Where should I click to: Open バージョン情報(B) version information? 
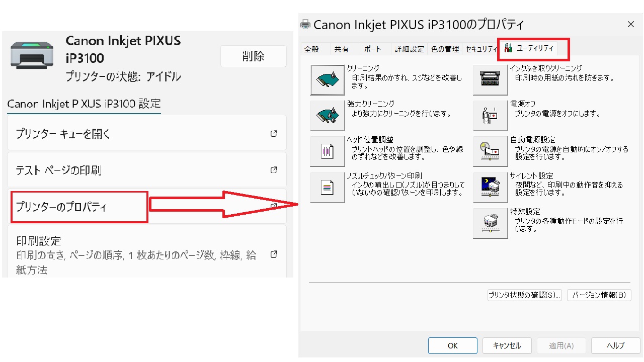coord(599,295)
